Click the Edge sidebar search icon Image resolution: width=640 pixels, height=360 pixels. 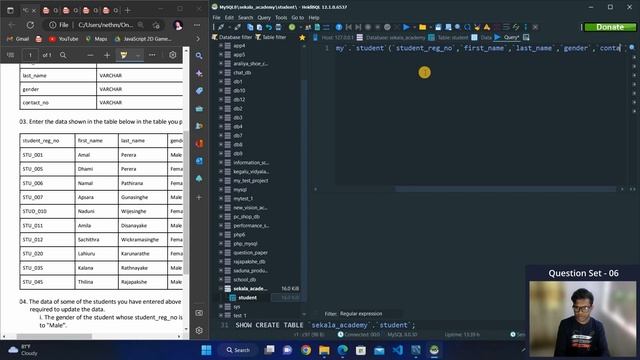coord(199,56)
